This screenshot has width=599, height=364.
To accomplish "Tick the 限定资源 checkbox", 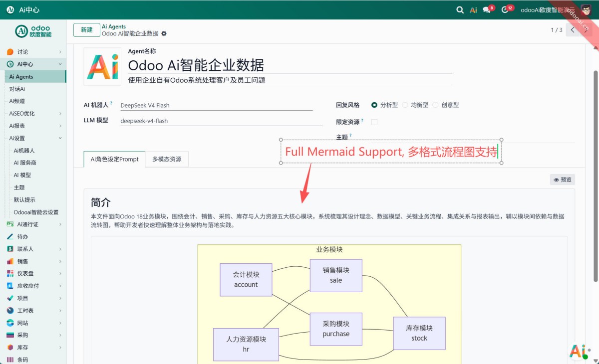I will pos(374,122).
